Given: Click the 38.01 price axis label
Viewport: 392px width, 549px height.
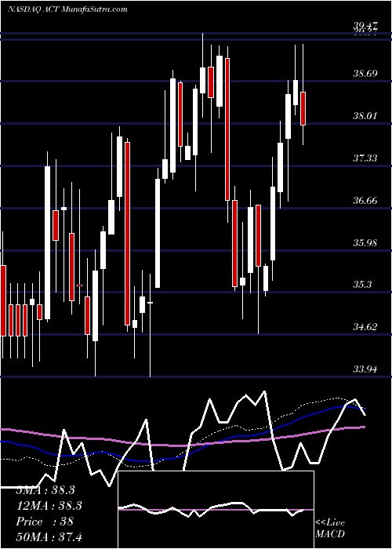Looking at the screenshot, I should [365, 116].
